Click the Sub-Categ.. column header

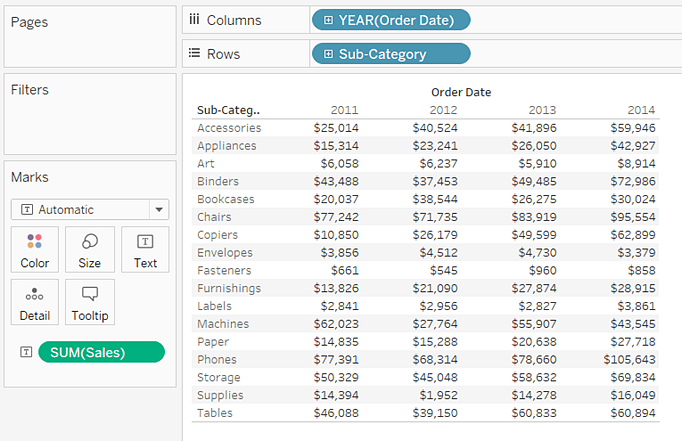(228, 110)
